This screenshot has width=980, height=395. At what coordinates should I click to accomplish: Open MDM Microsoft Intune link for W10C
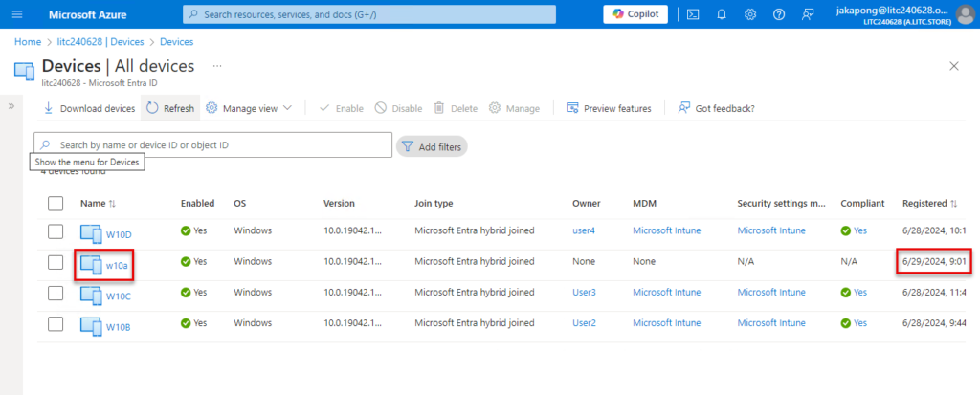(x=667, y=292)
